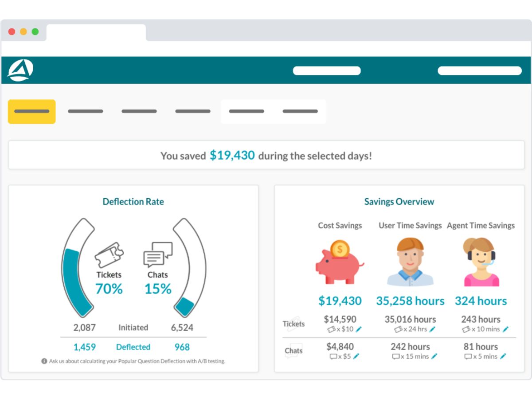
Task: Click the headset agent avatar icon
Action: click(x=481, y=262)
